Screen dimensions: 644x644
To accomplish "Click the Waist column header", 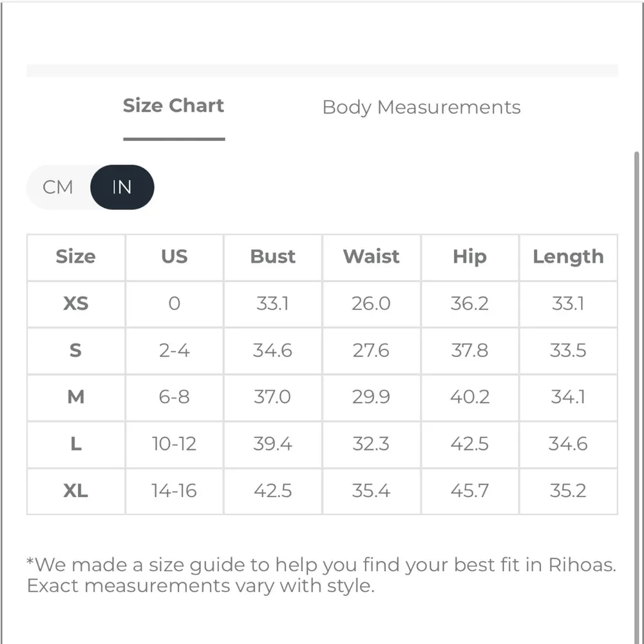I will pyautogui.click(x=371, y=256).
